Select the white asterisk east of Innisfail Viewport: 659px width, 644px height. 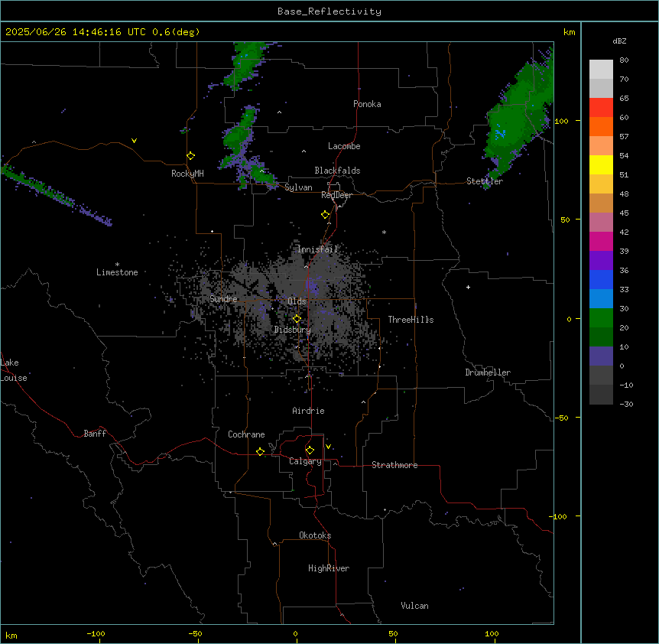click(384, 233)
